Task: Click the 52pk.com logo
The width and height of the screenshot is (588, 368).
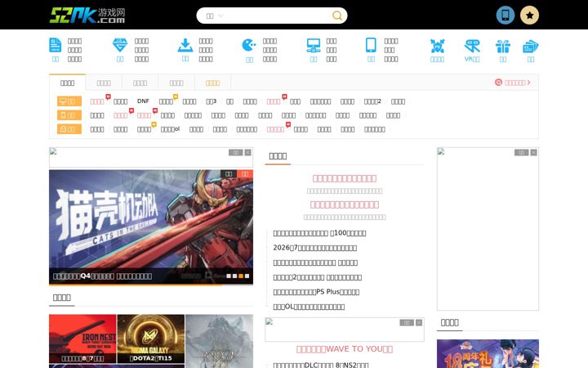Action: 87,16
